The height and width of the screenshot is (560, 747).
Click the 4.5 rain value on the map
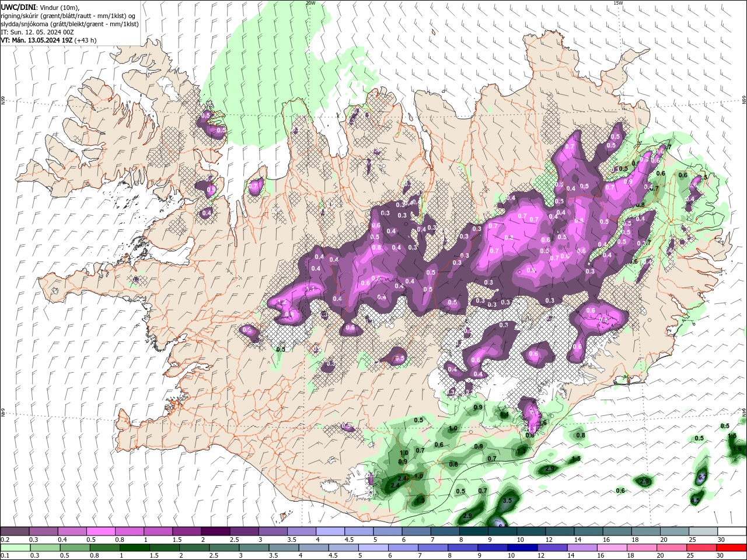(695, 501)
